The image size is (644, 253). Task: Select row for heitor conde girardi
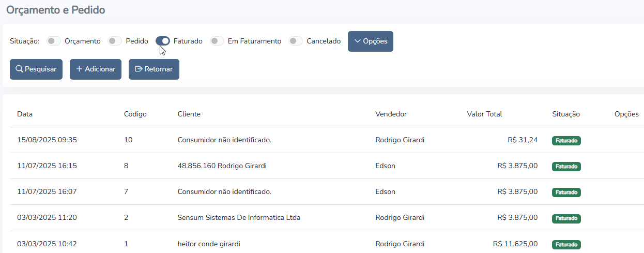[x=208, y=244]
